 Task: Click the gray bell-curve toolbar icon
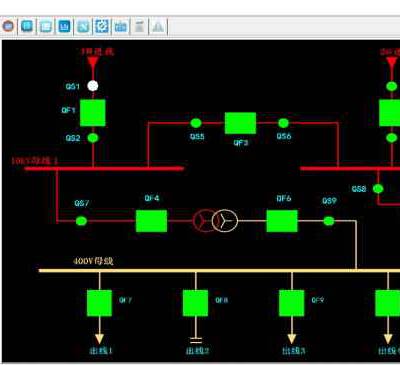coord(158,26)
